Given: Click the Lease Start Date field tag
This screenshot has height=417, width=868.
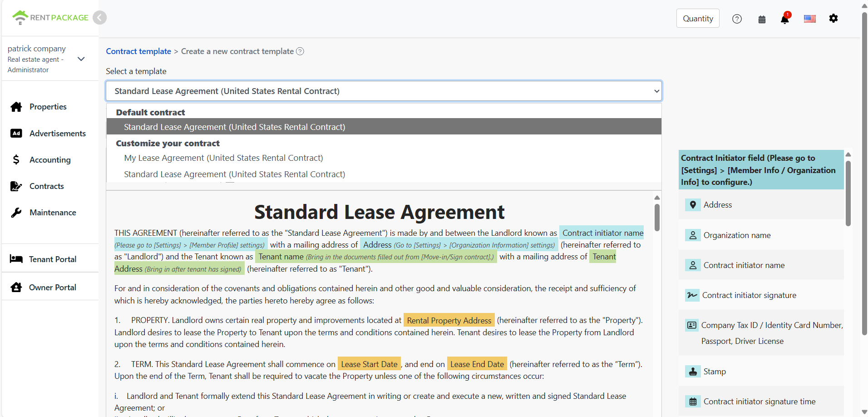Looking at the screenshot, I should pos(369,364).
